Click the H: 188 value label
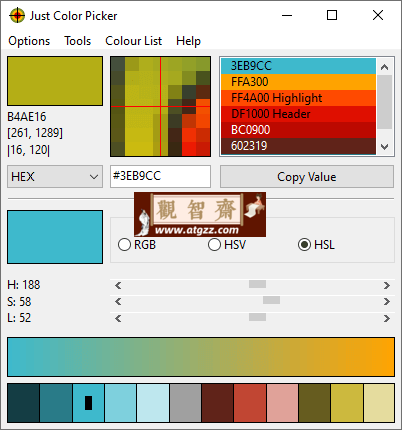 (x=23, y=285)
